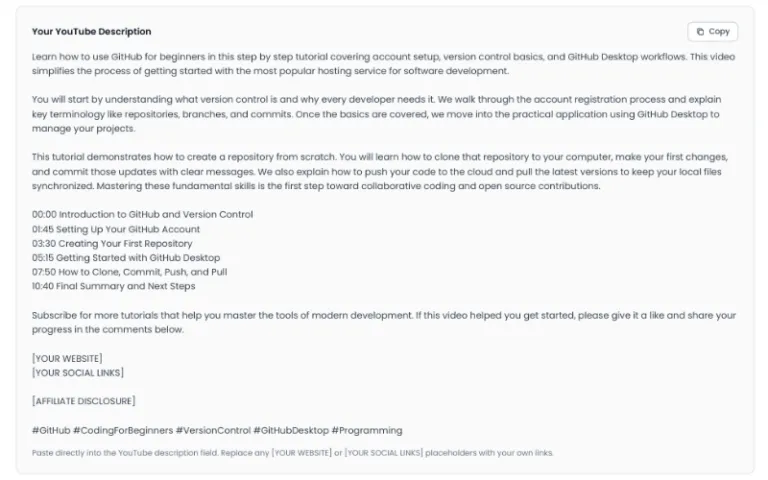Click the copy icon beside Copy label
768x480 pixels.
tap(700, 32)
